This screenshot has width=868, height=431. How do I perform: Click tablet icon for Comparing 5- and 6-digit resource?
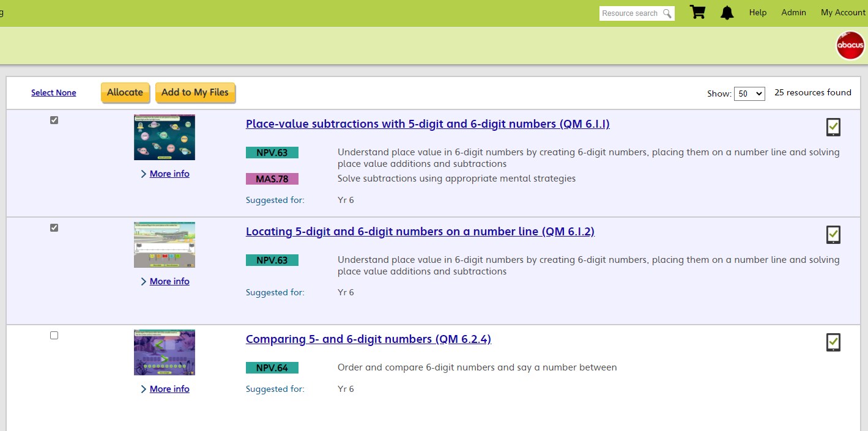point(833,342)
